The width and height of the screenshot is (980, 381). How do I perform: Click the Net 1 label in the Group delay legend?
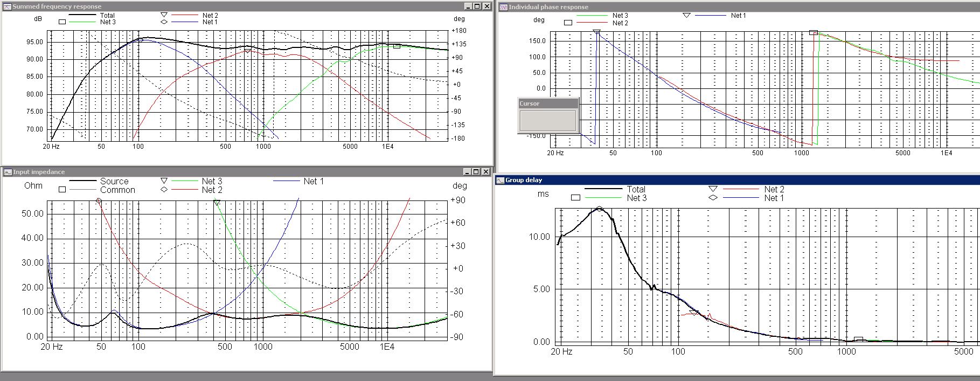point(774,198)
